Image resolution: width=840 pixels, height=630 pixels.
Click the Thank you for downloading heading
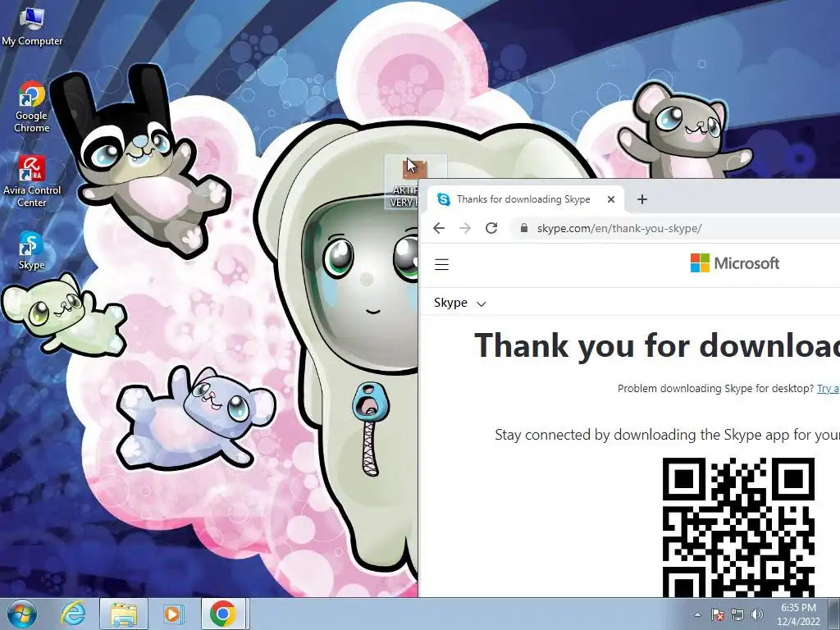point(657,345)
